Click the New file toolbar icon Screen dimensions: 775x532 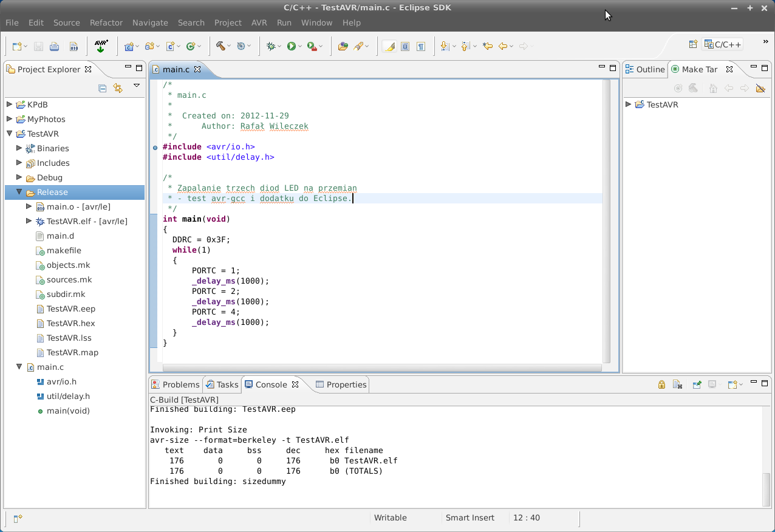coord(16,46)
